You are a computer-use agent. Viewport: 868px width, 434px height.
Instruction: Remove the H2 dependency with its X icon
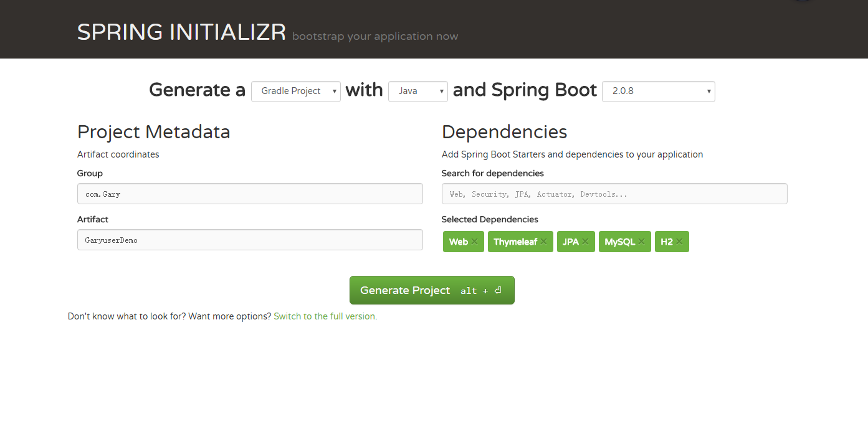tap(679, 242)
